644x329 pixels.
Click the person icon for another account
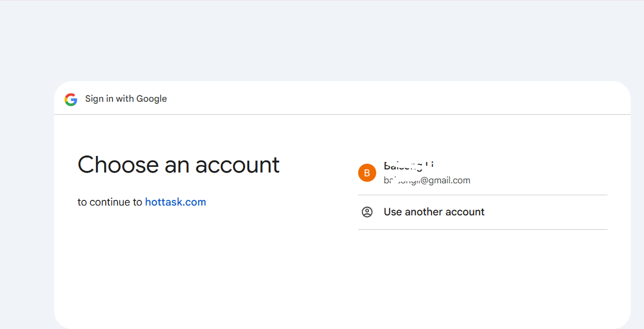click(x=367, y=212)
